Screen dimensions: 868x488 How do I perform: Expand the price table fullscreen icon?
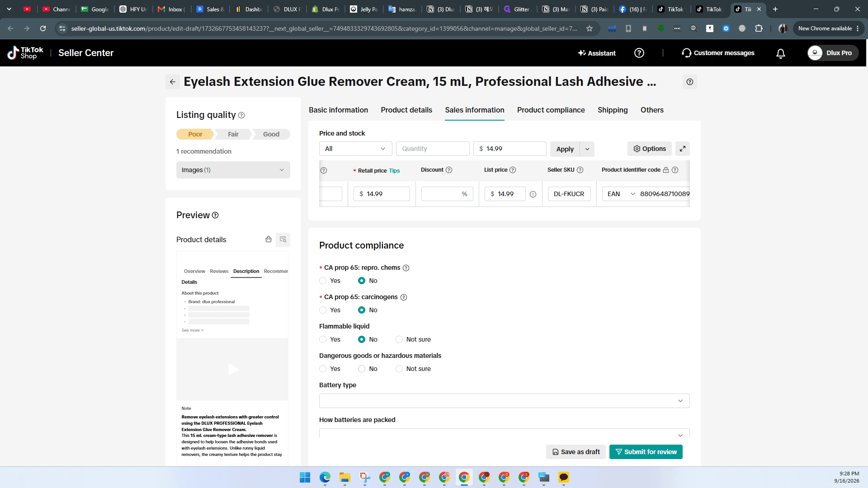tap(683, 149)
